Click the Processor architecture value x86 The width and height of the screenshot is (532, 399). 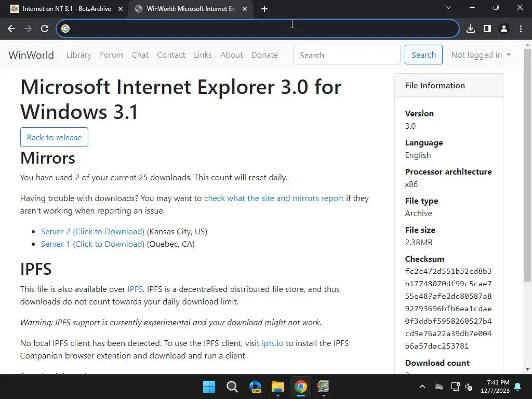411,184
